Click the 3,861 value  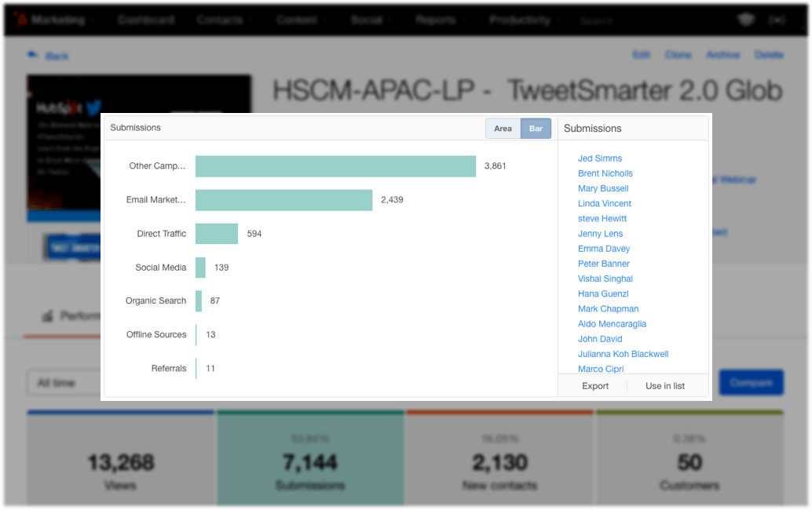(x=495, y=166)
